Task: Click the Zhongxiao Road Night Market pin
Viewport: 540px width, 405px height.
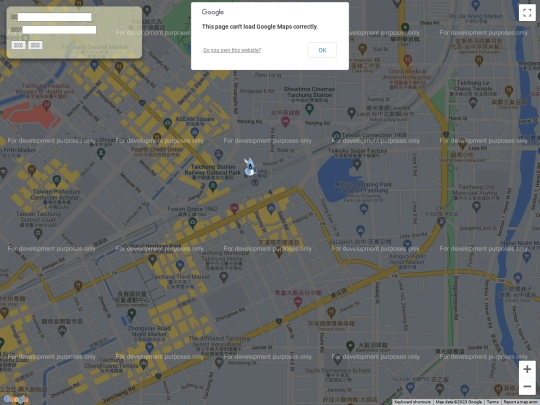Action: [149, 347]
